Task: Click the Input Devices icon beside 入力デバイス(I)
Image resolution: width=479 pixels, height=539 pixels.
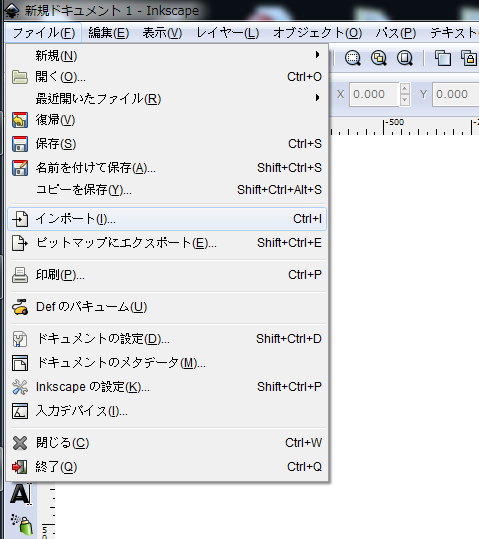Action: point(20,411)
